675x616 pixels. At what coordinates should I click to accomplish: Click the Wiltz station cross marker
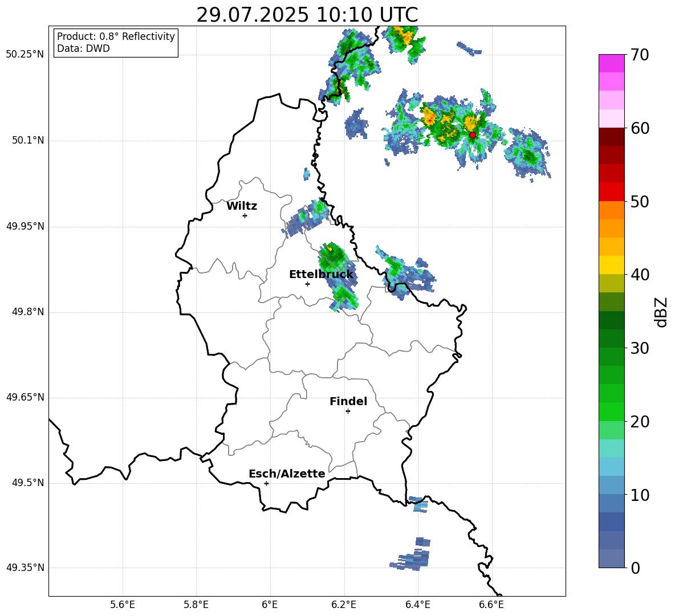pyautogui.click(x=245, y=215)
